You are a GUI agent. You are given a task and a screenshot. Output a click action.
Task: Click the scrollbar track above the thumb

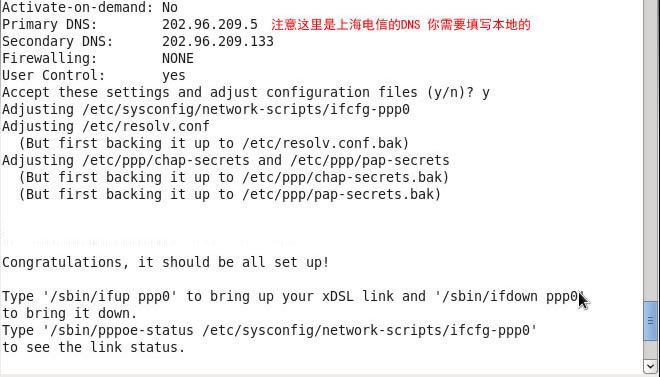651,150
